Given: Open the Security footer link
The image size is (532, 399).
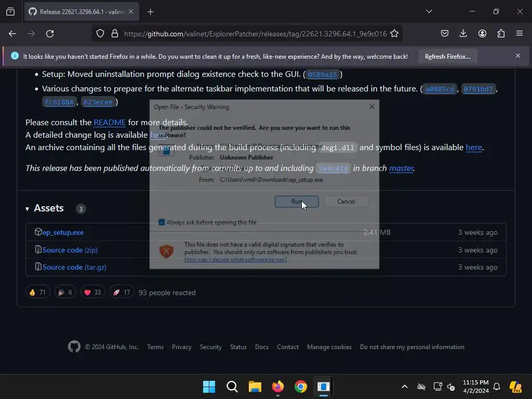Looking at the screenshot, I should 211,347.
